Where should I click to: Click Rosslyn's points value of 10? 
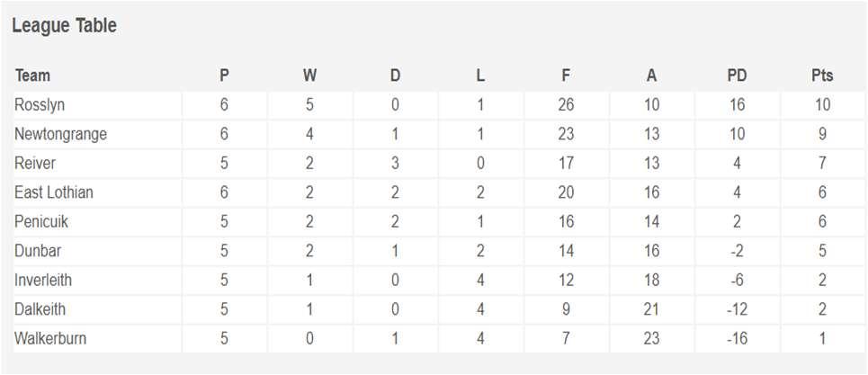821,105
